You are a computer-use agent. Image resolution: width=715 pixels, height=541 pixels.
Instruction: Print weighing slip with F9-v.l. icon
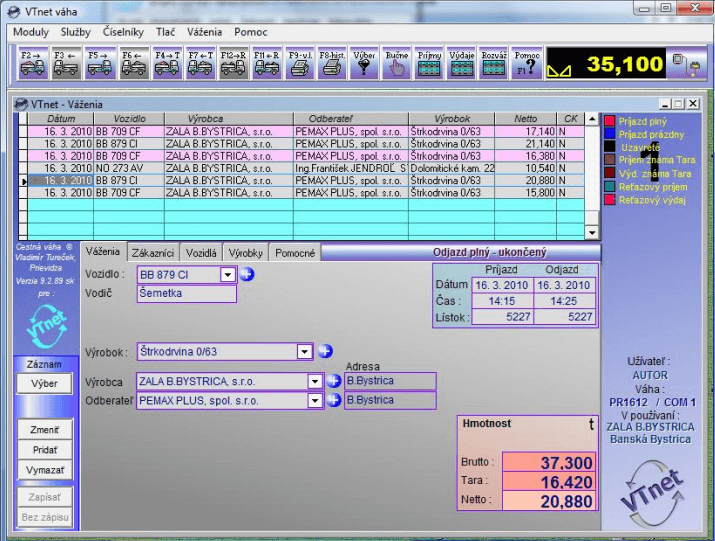coord(300,63)
